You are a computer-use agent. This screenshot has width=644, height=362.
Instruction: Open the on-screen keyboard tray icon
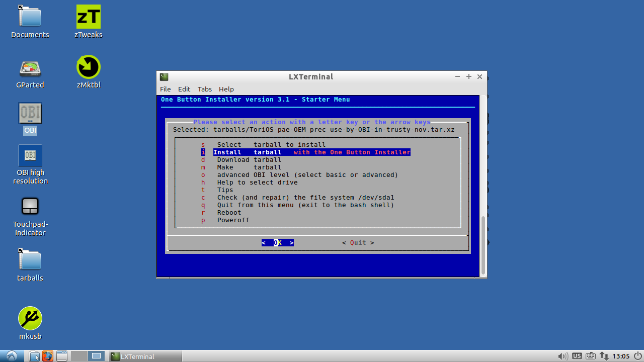tap(591, 356)
